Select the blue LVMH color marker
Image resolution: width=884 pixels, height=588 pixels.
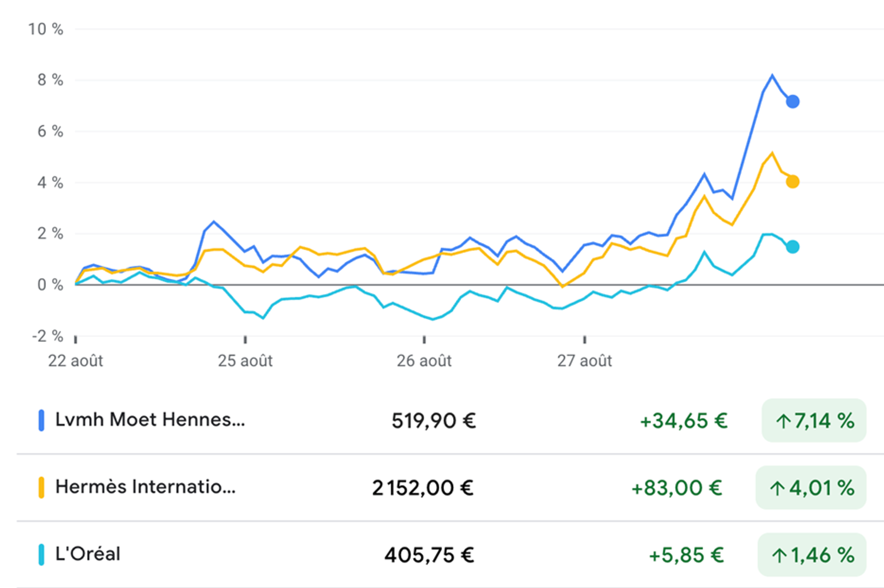click(41, 421)
